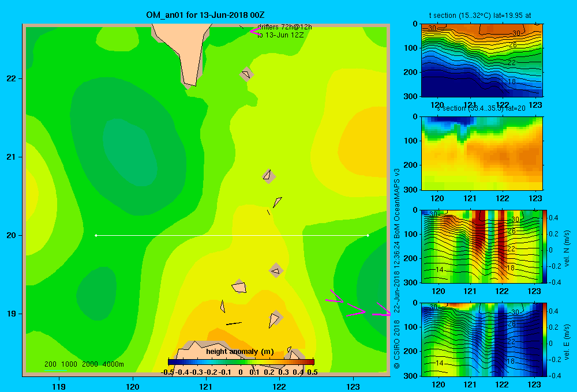Click the "200 1000 2000 4000m" bathymetry legend
The width and height of the screenshot is (577, 392).
tap(84, 364)
